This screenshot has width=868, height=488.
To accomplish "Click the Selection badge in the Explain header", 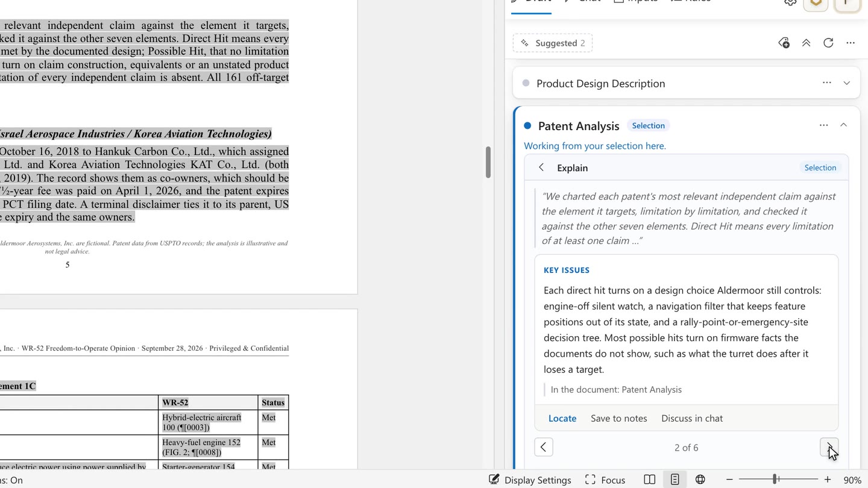I will click(820, 167).
